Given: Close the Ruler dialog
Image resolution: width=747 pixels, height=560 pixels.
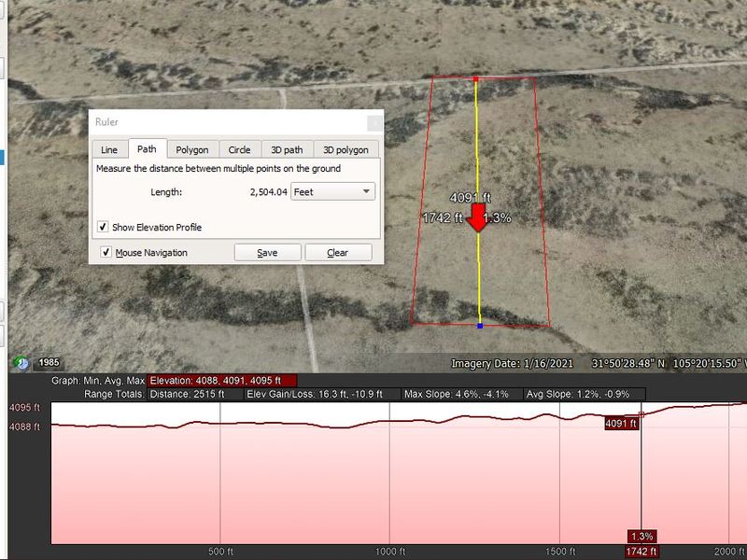Looking at the screenshot, I should [374, 121].
